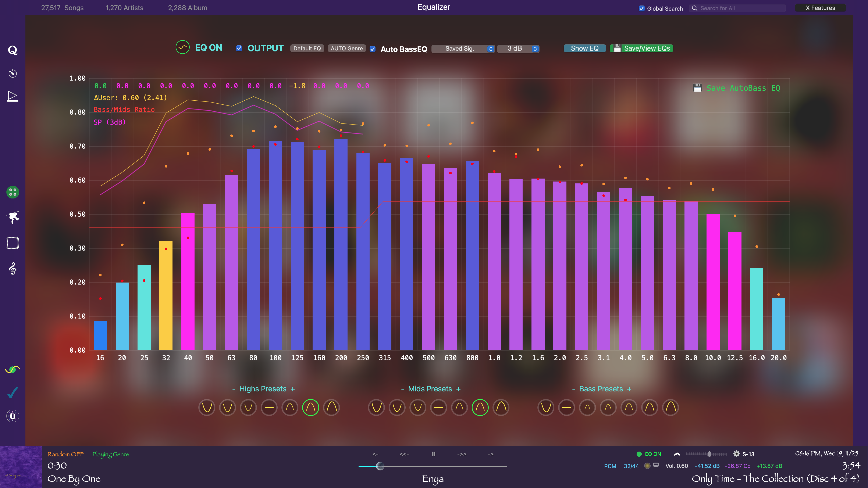Click the Show EQ button
Screen dimensions: 868x488
coord(584,49)
